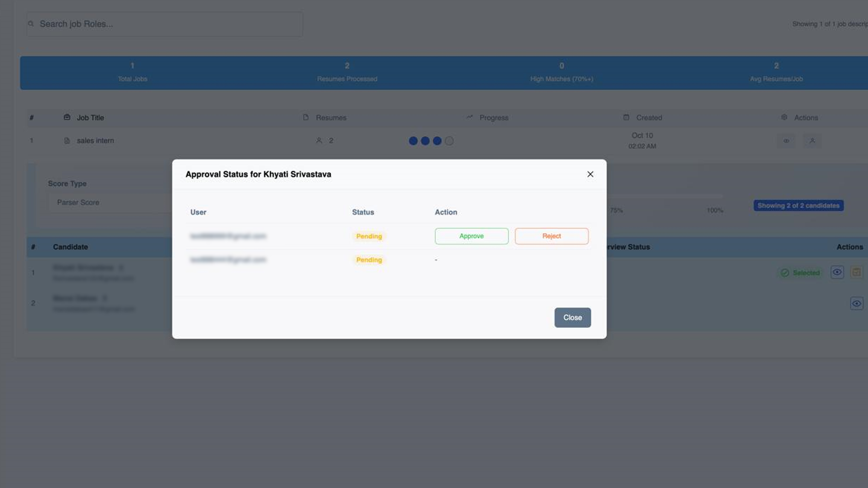Click the eye icon for the second candidate row
This screenshot has height=488, width=868.
(x=856, y=303)
